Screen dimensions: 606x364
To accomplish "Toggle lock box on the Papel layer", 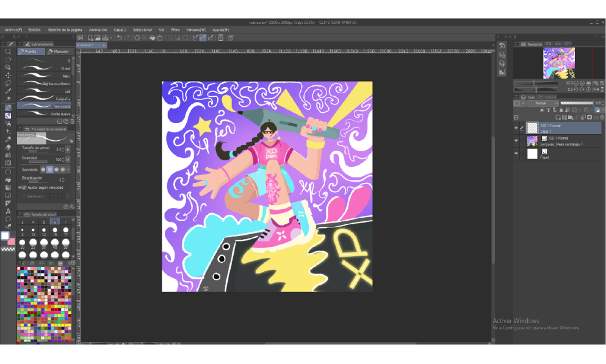I will pos(522,153).
